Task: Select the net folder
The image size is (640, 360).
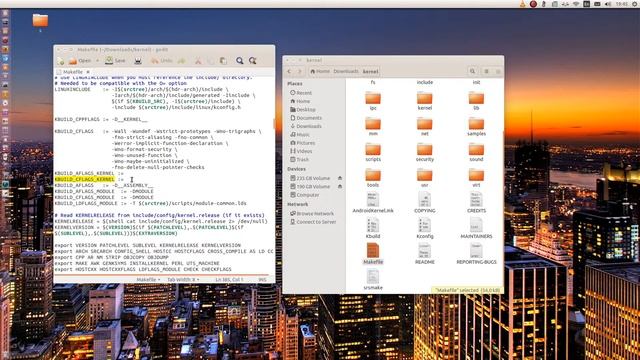Action: pyautogui.click(x=424, y=127)
